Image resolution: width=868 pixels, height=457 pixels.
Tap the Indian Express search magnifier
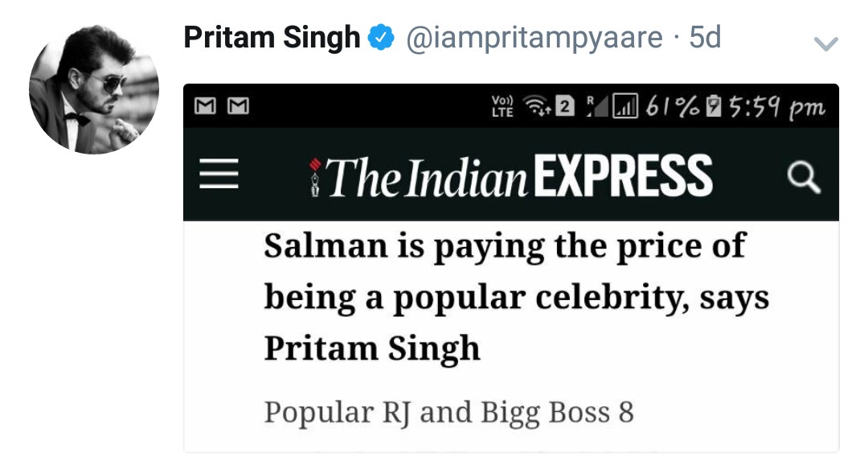[804, 177]
